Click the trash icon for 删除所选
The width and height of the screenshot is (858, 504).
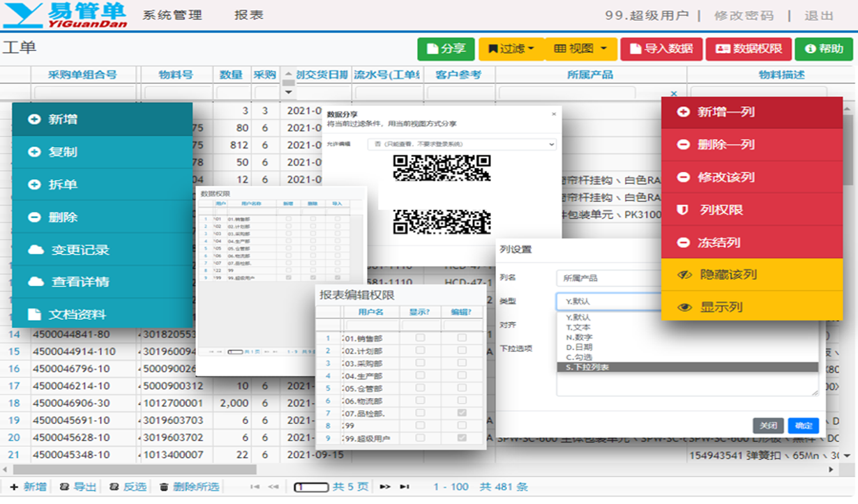point(164,487)
